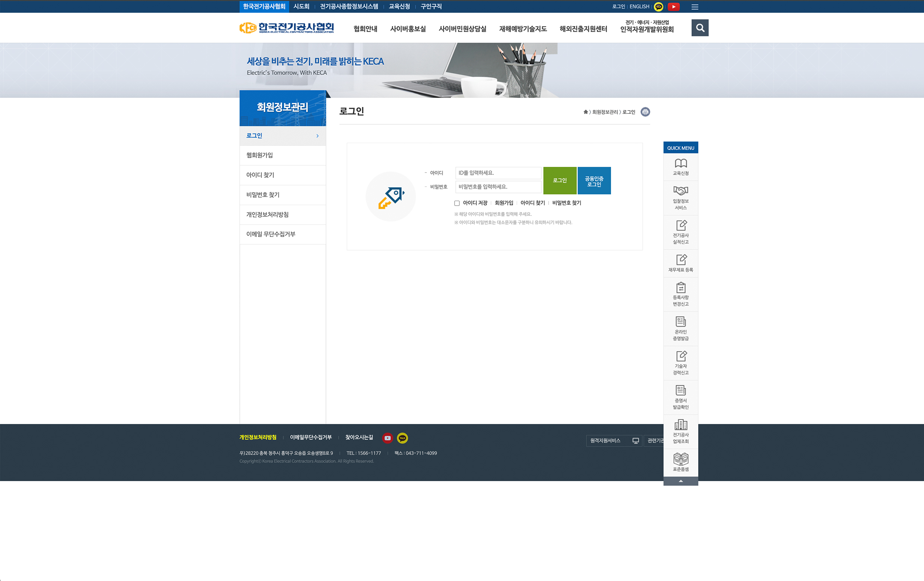Focus the password input field
This screenshot has height=581, width=924.
tap(498, 187)
